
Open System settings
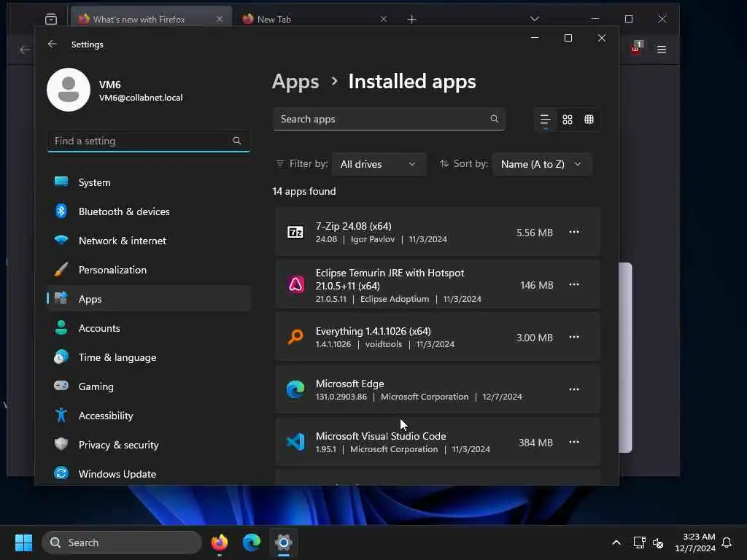(149, 182)
